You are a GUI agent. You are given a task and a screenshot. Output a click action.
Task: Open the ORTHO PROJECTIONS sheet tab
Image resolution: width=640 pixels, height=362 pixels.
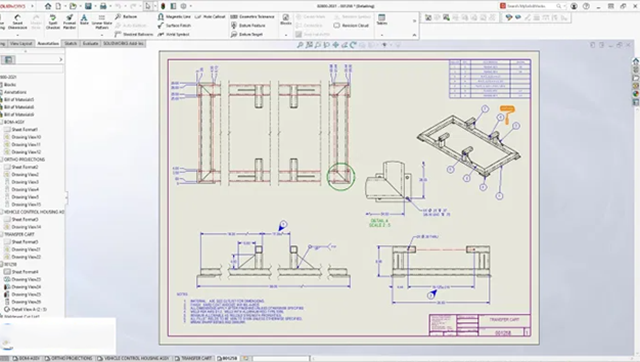(x=69, y=358)
